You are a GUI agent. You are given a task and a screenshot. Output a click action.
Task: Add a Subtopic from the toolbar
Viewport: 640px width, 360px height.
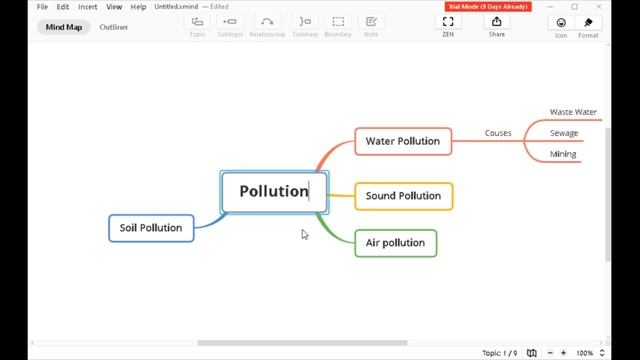[230, 22]
